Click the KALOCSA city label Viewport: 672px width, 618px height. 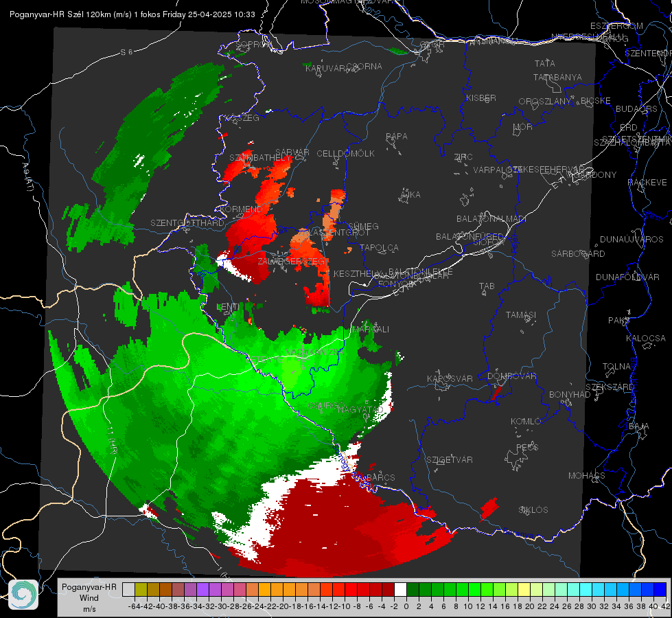pos(645,339)
